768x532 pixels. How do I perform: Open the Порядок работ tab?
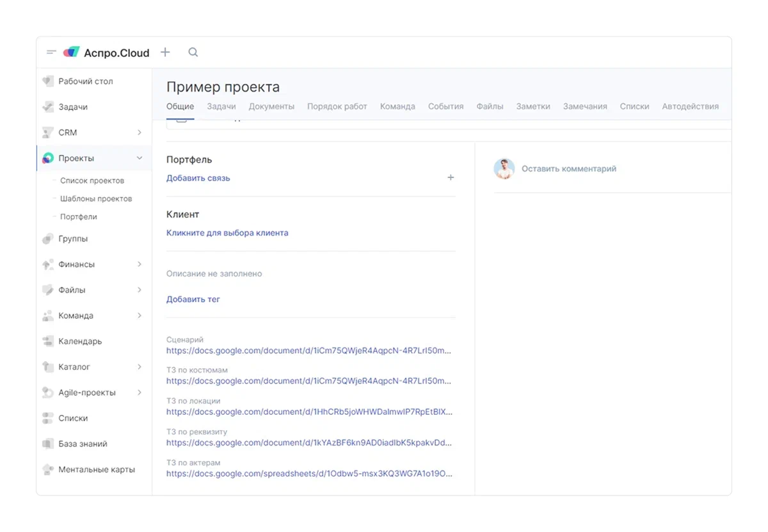pyautogui.click(x=337, y=106)
